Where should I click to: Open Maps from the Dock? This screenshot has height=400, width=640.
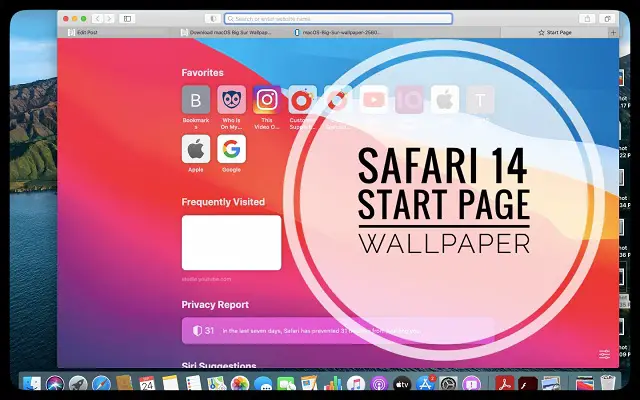(x=217, y=384)
